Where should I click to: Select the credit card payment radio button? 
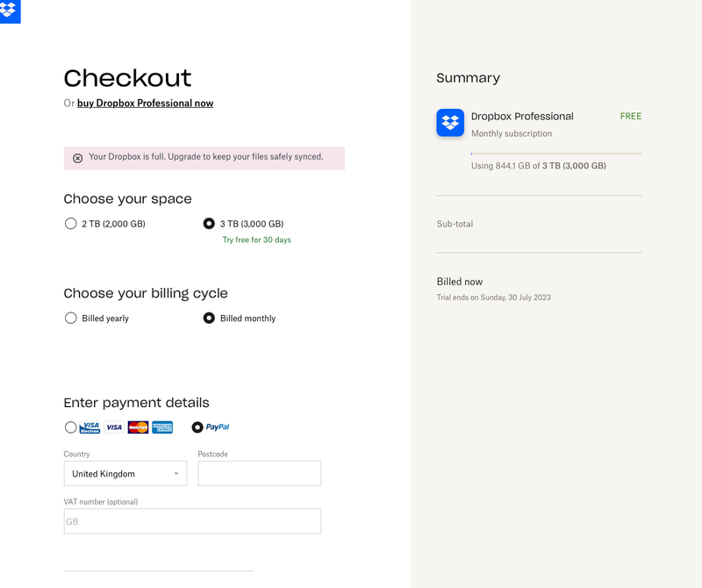pos(71,427)
